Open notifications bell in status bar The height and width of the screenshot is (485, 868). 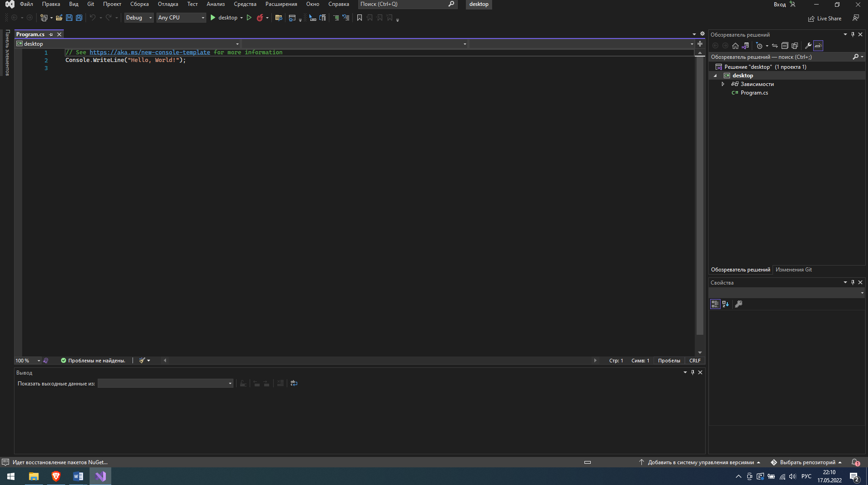click(x=855, y=462)
